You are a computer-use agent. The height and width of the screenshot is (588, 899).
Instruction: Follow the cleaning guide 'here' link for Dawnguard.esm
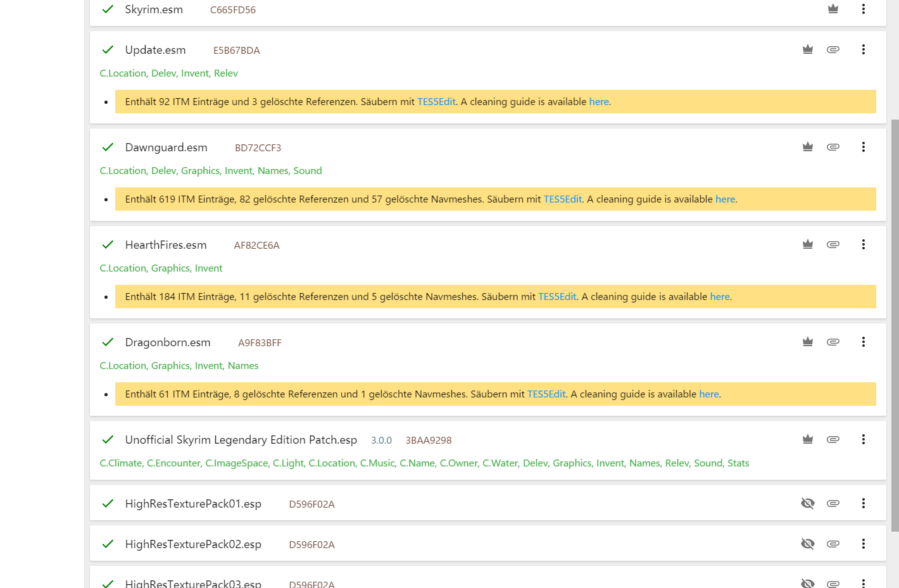click(x=725, y=199)
